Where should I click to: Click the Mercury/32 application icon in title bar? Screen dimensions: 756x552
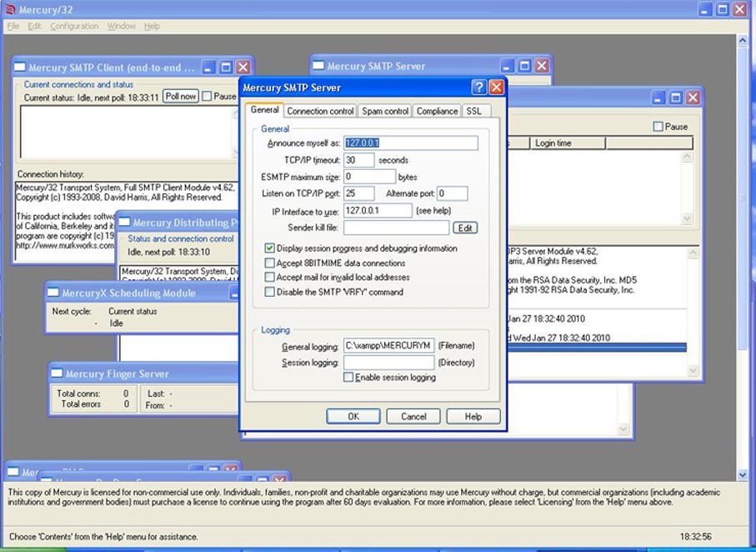click(10, 9)
